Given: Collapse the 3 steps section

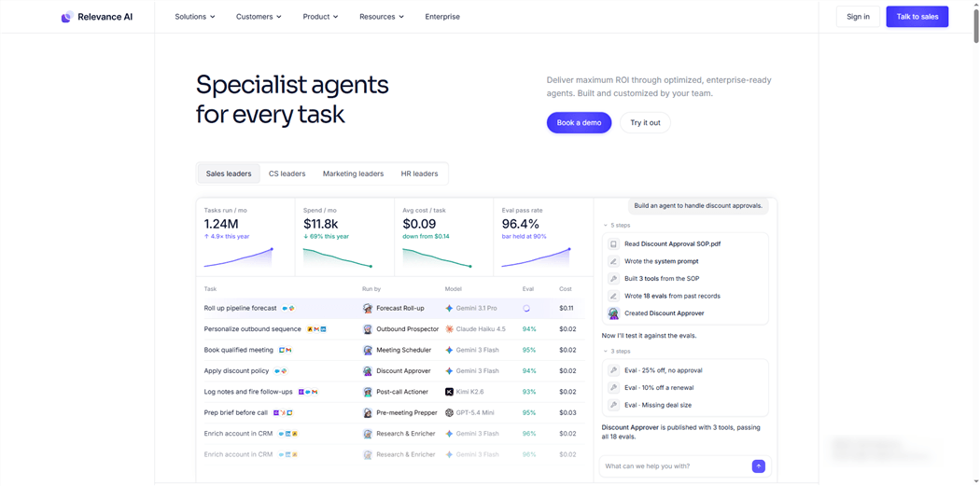Looking at the screenshot, I should (616, 351).
